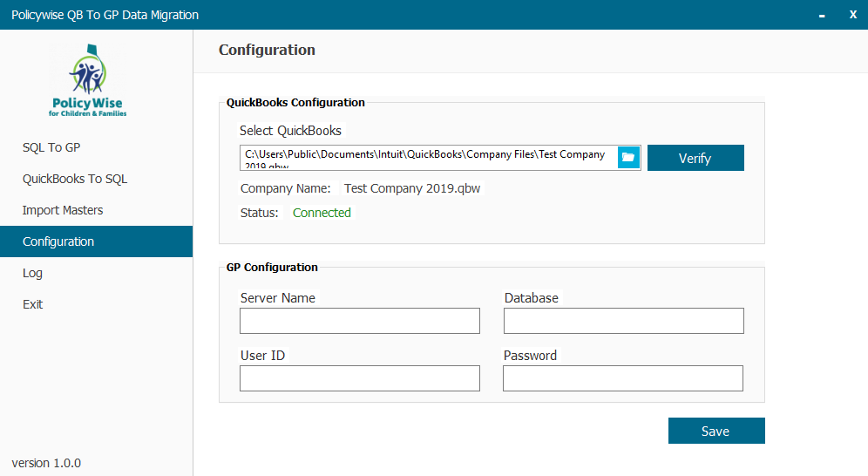Screen dimensions: 868x476
Task: Select the User ID field
Action: [x=359, y=378]
